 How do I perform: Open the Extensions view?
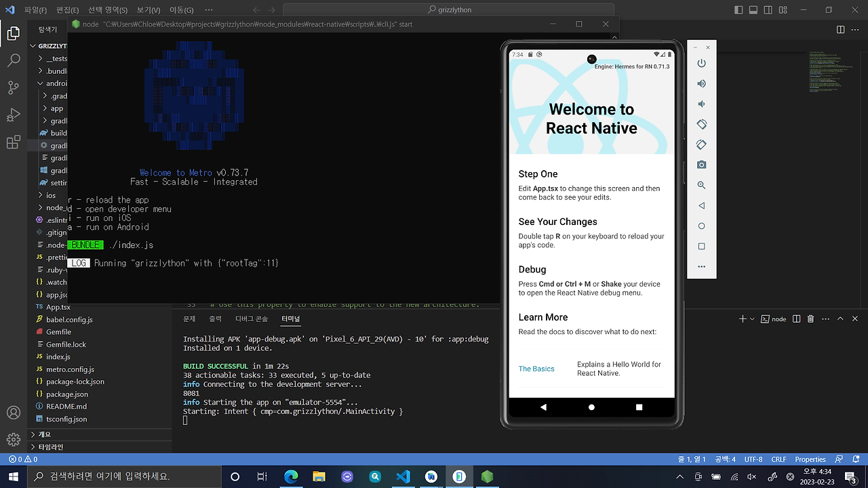(x=13, y=142)
